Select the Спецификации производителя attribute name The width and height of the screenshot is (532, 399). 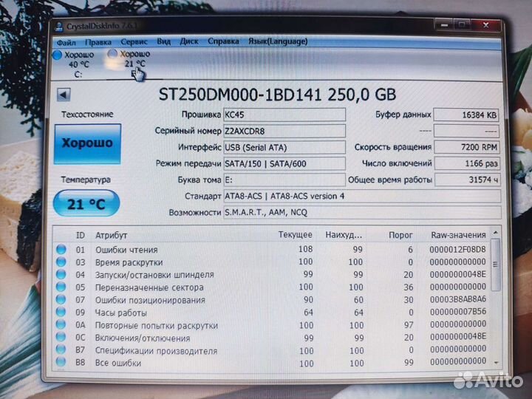click(156, 350)
